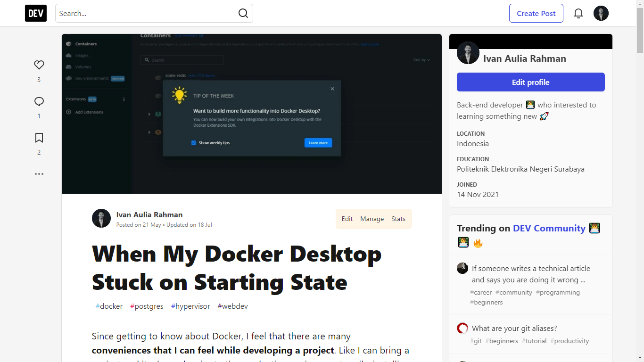This screenshot has width=644, height=362.
Task: Click the #programming tag
Action: pos(558,292)
